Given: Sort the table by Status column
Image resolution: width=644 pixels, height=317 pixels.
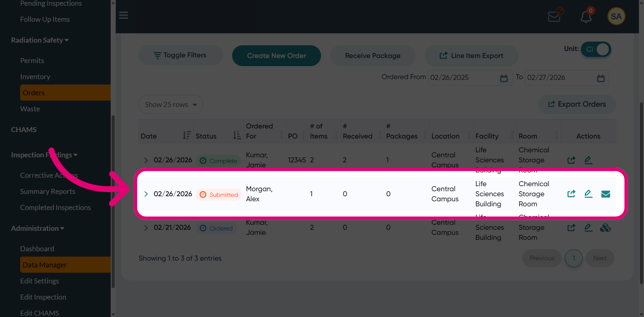Looking at the screenshot, I should tap(237, 135).
